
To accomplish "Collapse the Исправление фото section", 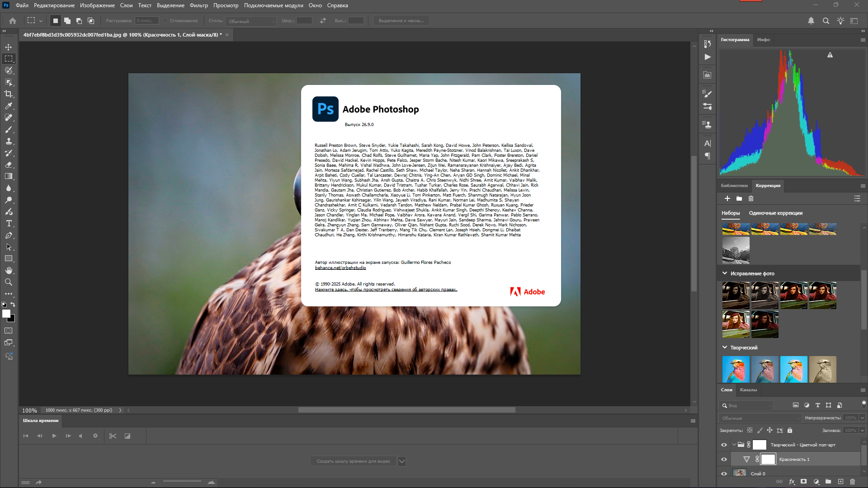I will point(725,273).
